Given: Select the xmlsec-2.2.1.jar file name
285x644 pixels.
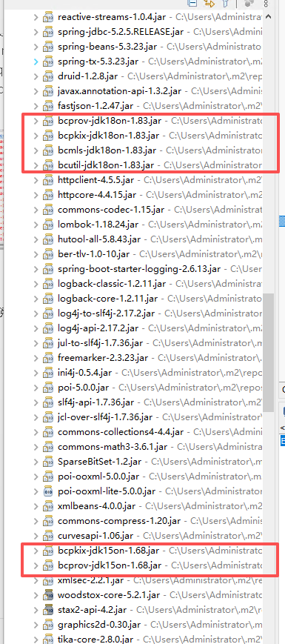Looking at the screenshot, I should (x=91, y=580).
